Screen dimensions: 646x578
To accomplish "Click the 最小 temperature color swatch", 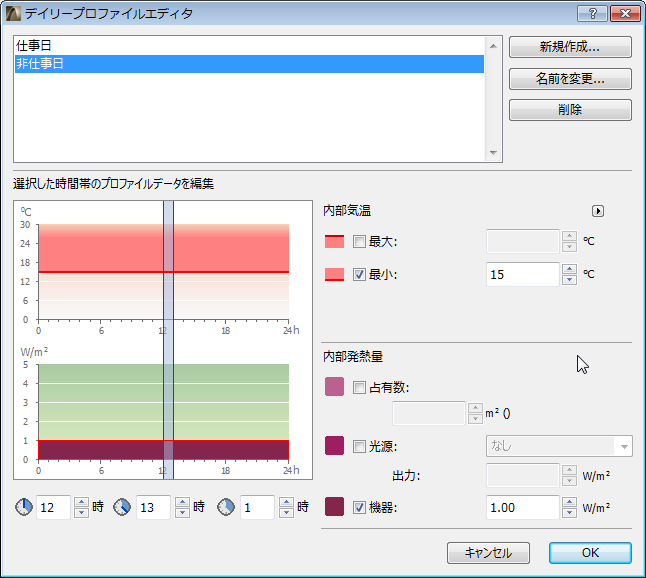I will click(x=334, y=274).
